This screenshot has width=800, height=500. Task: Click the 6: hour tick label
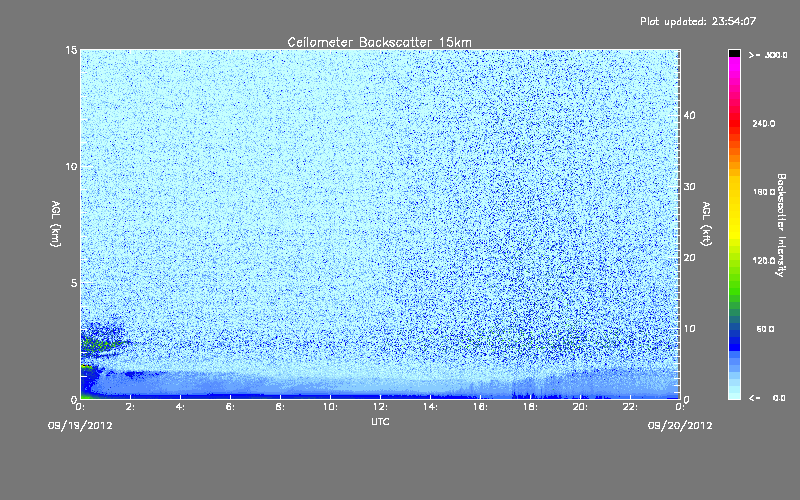[230, 407]
